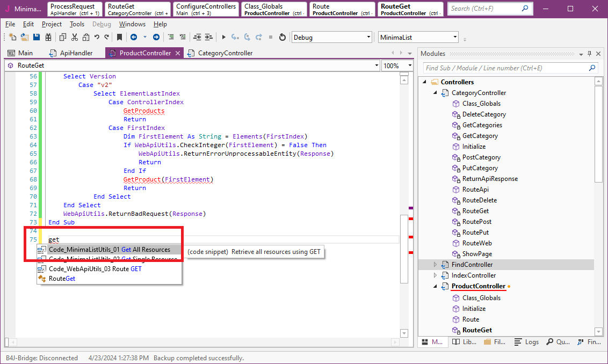Navigate backward with the blue left arrow
Viewport: 608px width, 364px height.
click(133, 37)
